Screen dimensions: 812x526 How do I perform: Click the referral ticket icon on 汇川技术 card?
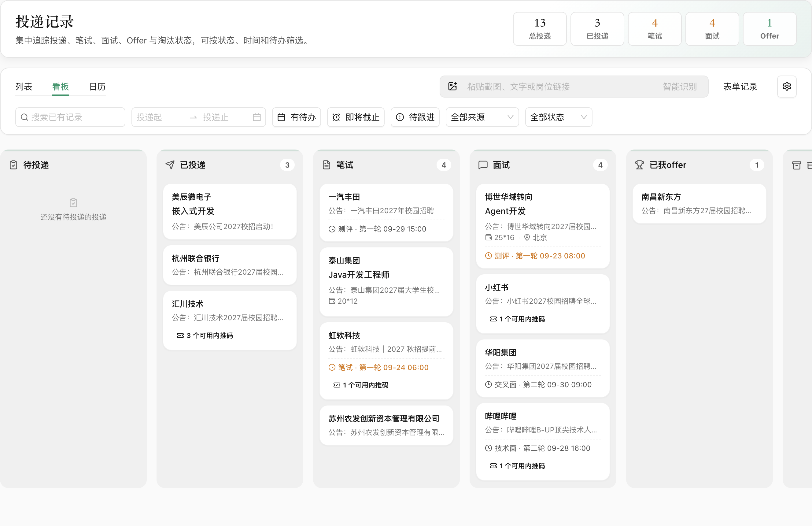[180, 336]
